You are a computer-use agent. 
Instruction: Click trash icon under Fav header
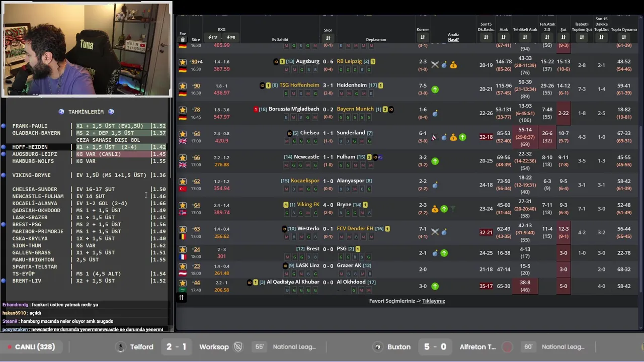183,40
